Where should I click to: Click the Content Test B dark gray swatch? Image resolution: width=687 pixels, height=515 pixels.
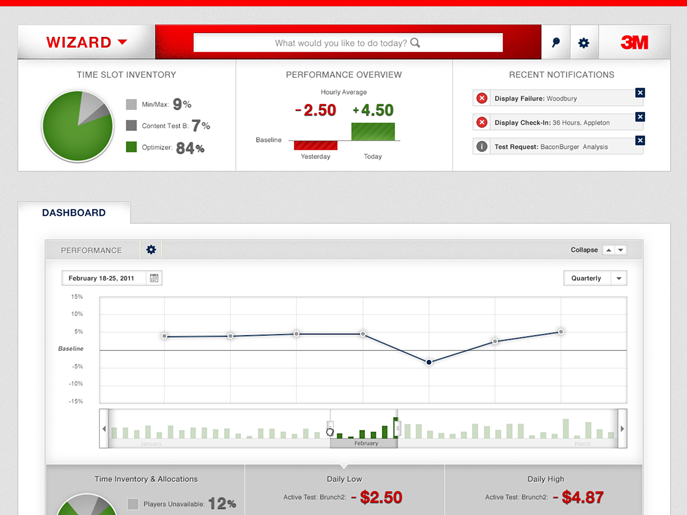click(x=131, y=125)
